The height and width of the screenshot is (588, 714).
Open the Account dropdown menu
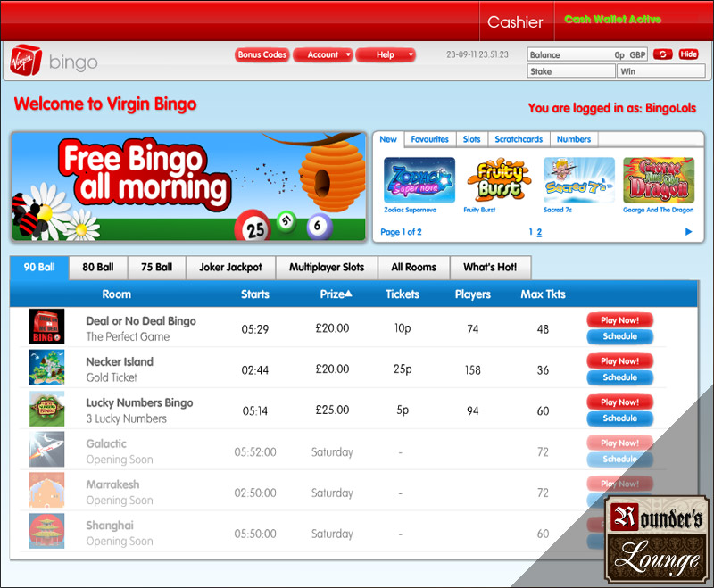323,54
